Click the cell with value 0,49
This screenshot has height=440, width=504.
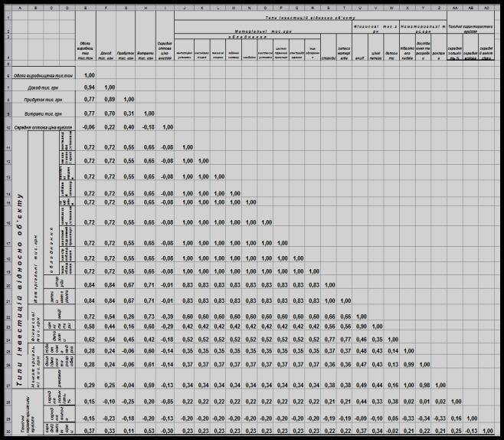(x=360, y=379)
